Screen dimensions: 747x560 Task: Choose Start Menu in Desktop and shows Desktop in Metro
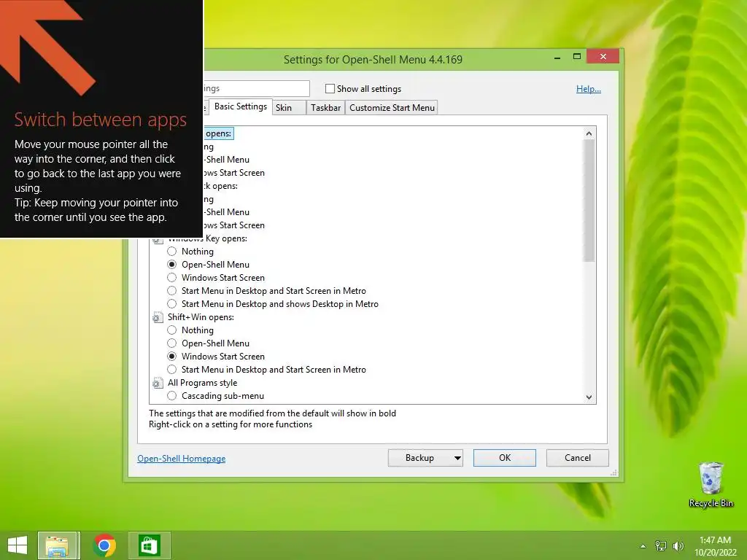(172, 304)
